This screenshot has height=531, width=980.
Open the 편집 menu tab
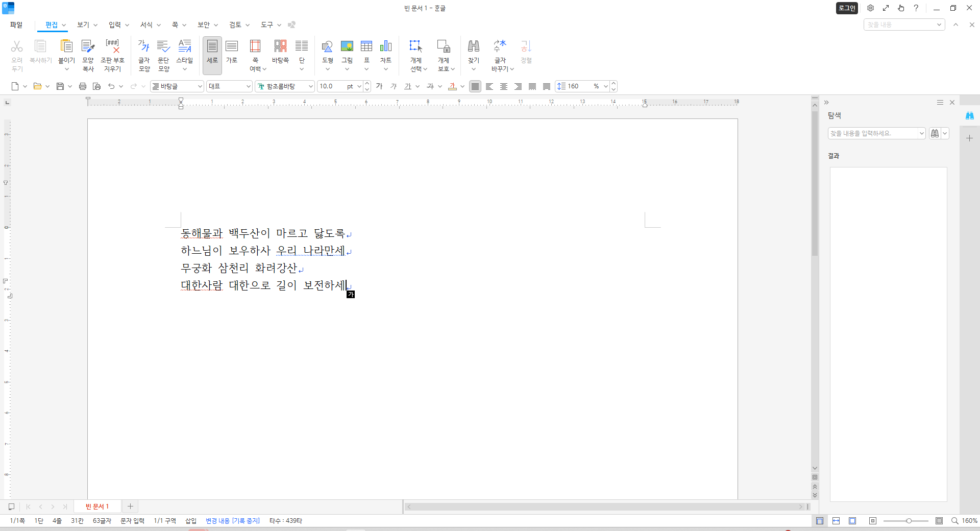pyautogui.click(x=52, y=25)
